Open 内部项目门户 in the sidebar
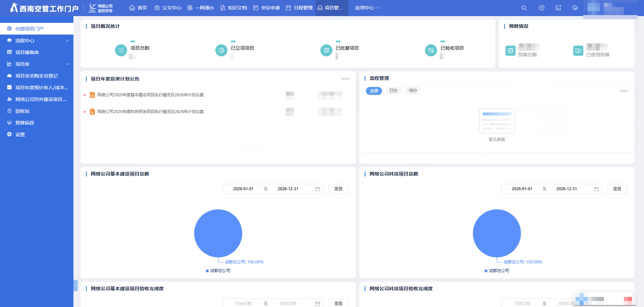644x307 pixels. 37,29
